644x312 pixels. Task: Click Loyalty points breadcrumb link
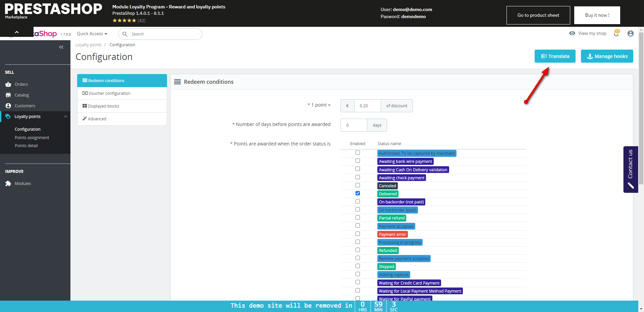tap(89, 45)
